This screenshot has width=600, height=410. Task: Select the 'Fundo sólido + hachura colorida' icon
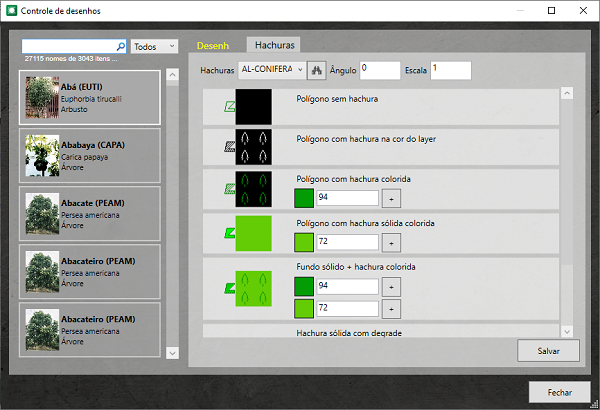click(x=229, y=290)
